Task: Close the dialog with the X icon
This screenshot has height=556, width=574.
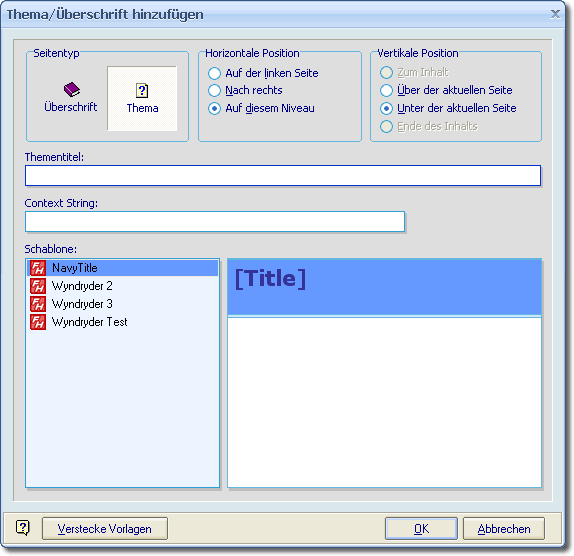Action: click(x=555, y=14)
